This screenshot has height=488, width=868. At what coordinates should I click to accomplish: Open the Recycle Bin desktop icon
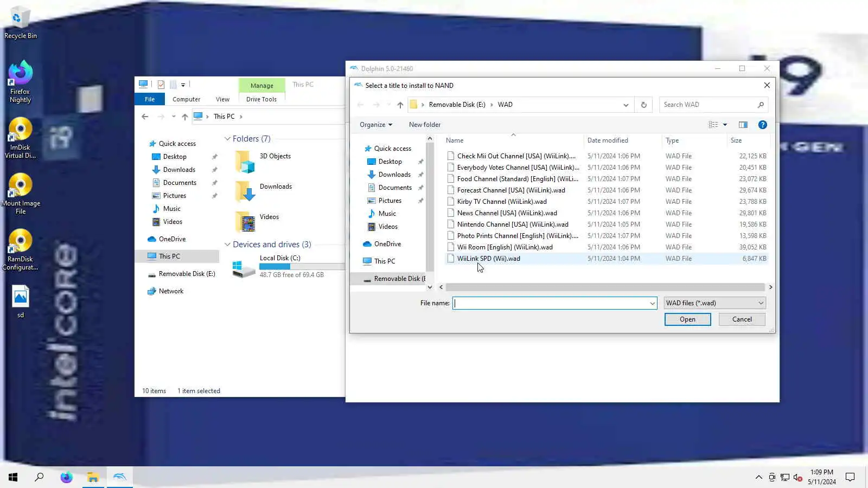(20, 23)
